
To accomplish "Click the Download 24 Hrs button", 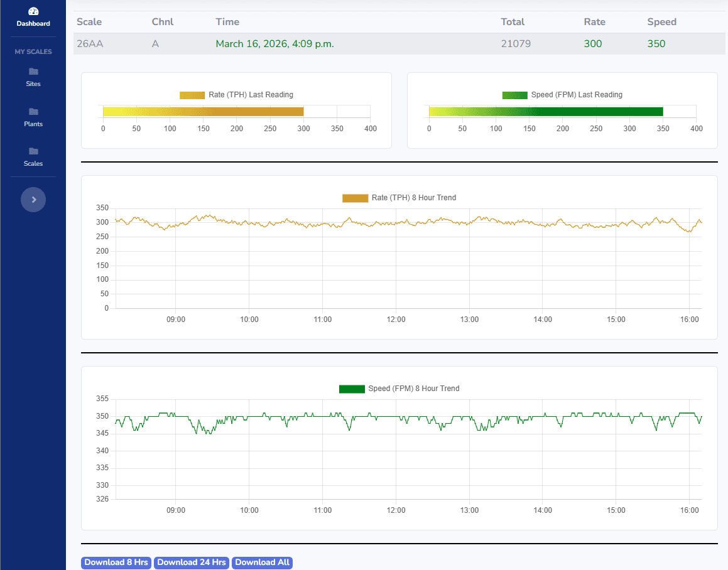I will tap(192, 562).
